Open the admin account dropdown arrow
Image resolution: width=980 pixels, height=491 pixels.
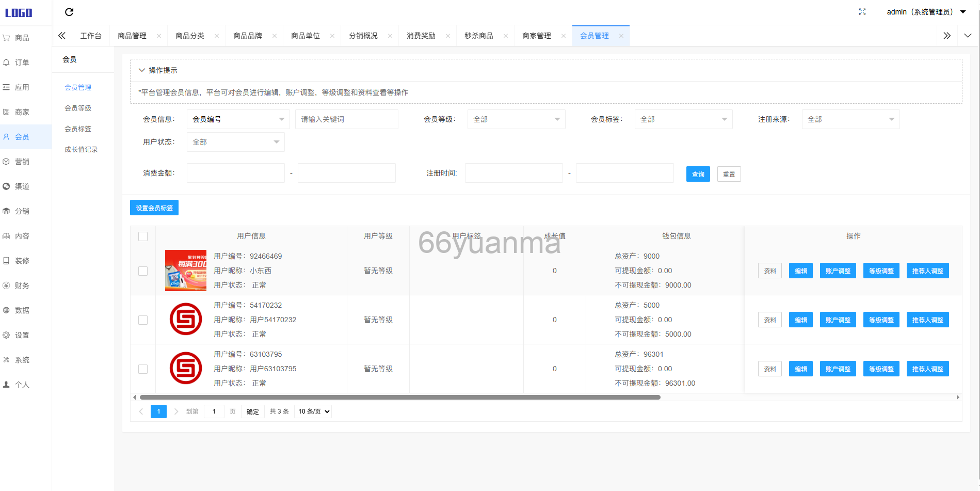(x=963, y=12)
